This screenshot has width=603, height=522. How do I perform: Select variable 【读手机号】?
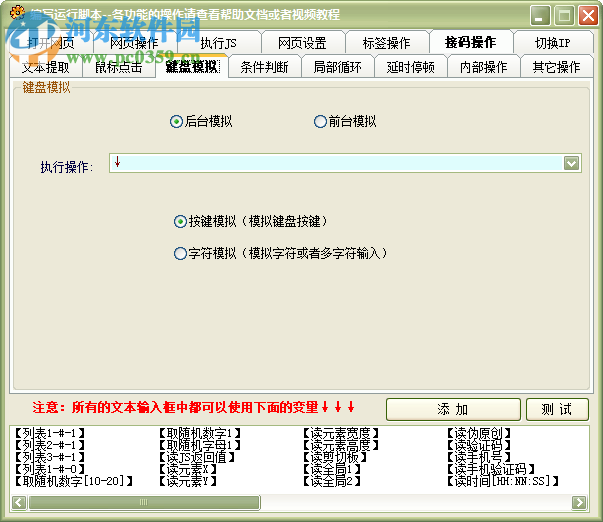click(x=479, y=457)
